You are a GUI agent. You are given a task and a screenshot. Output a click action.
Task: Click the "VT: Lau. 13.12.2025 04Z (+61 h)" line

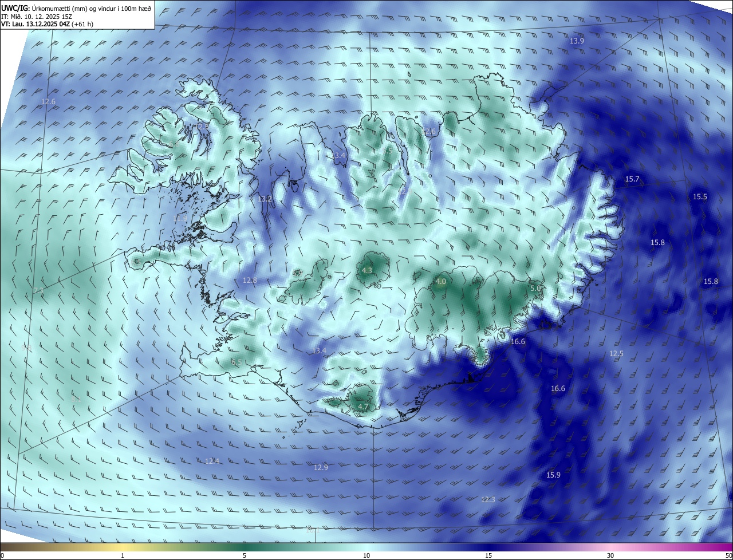click(48, 24)
